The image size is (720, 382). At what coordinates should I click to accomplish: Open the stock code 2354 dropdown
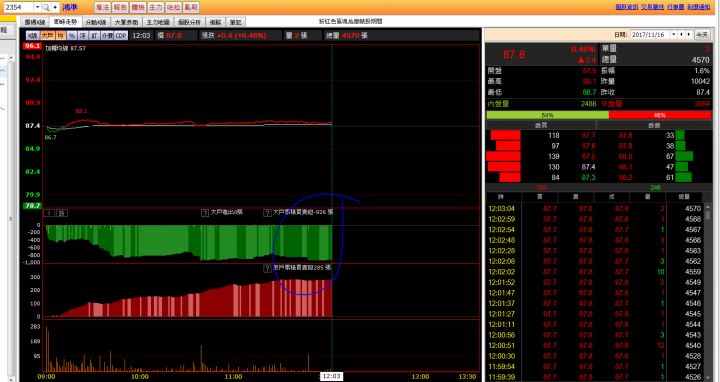point(37,7)
